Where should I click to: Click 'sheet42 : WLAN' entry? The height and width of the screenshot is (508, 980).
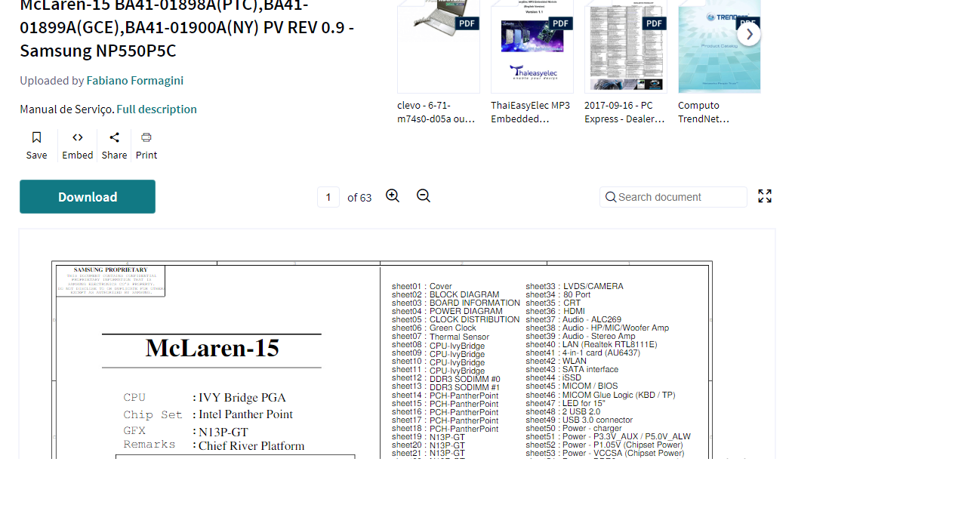(x=555, y=361)
